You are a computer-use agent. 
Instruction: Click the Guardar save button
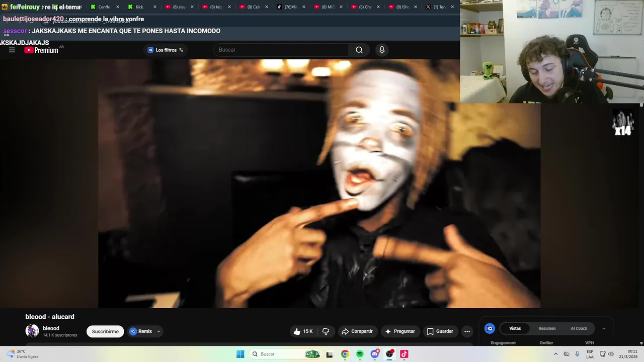point(440,331)
